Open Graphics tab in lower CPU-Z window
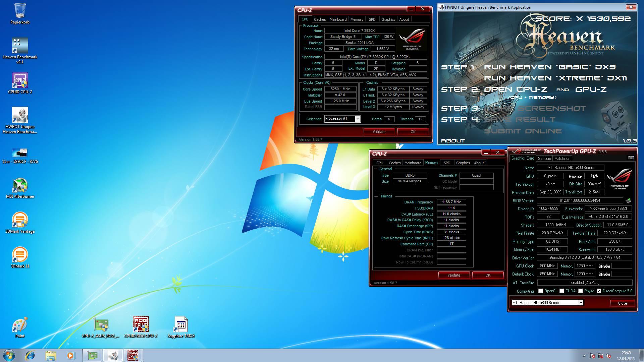The height and width of the screenshot is (362, 644). (463, 163)
